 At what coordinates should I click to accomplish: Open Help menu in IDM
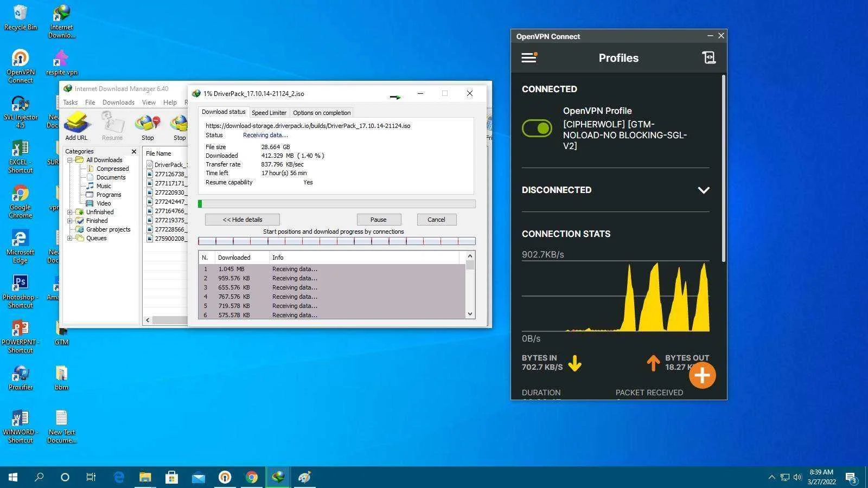tap(170, 102)
